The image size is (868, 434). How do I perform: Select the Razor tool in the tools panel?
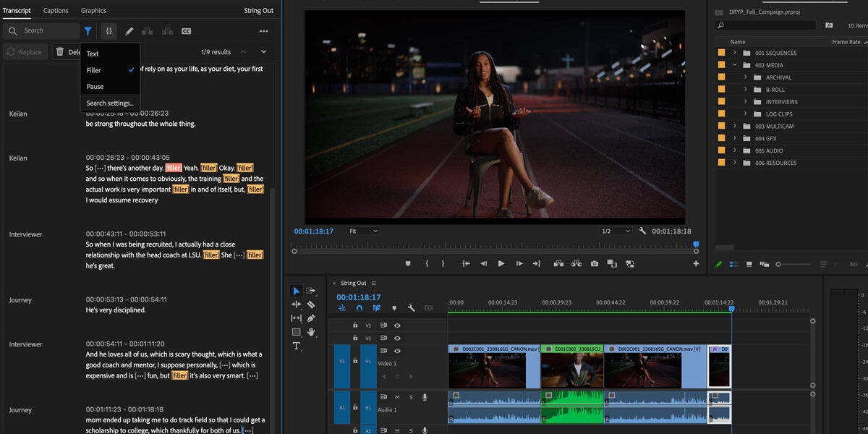click(311, 305)
